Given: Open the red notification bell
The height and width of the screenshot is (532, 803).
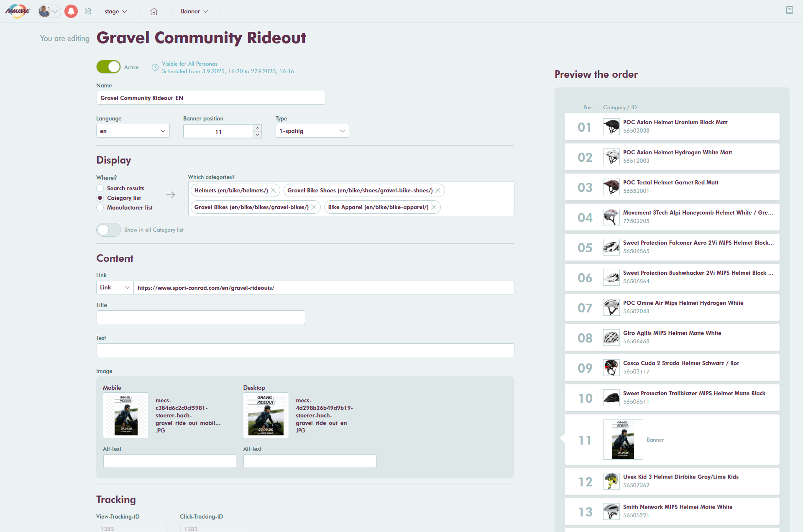Looking at the screenshot, I should [71, 11].
